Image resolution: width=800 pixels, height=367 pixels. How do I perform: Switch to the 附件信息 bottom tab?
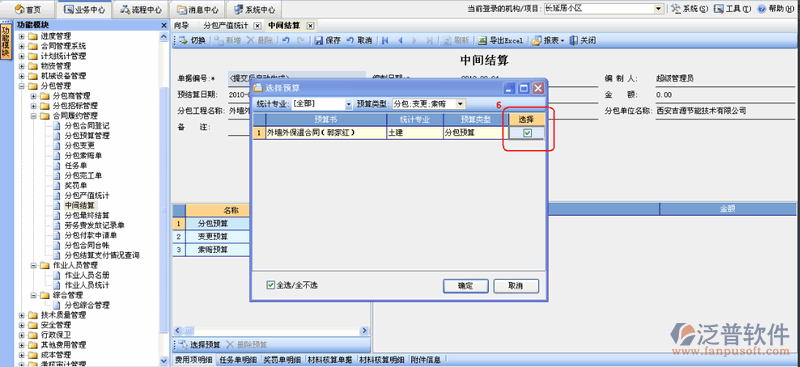coord(426,360)
